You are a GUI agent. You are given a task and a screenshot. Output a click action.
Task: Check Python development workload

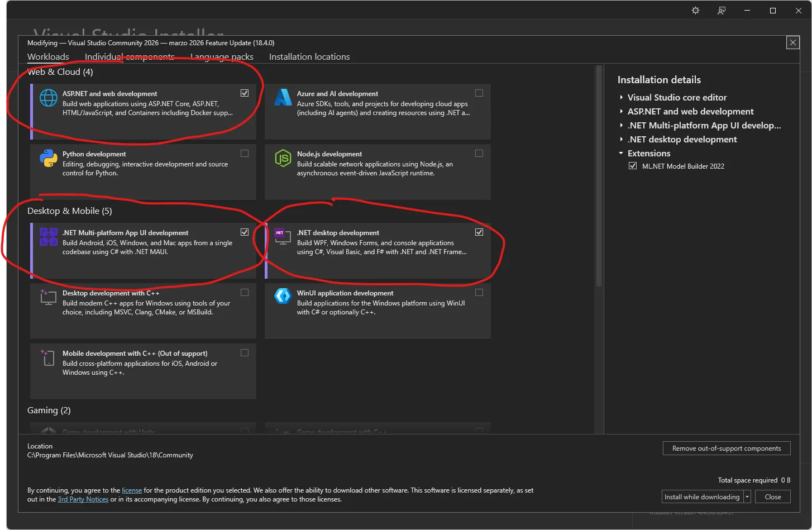(x=245, y=154)
